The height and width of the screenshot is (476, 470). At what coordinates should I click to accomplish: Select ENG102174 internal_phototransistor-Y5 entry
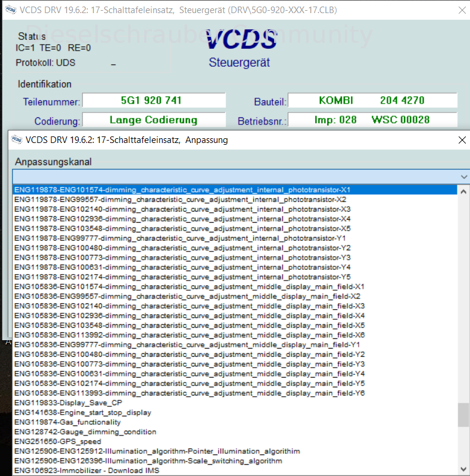tap(235, 277)
